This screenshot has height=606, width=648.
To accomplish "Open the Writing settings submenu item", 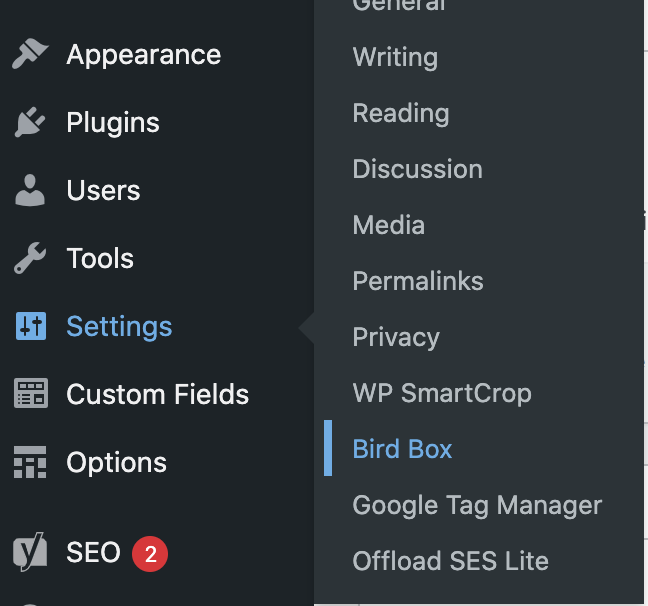I will coord(395,57).
